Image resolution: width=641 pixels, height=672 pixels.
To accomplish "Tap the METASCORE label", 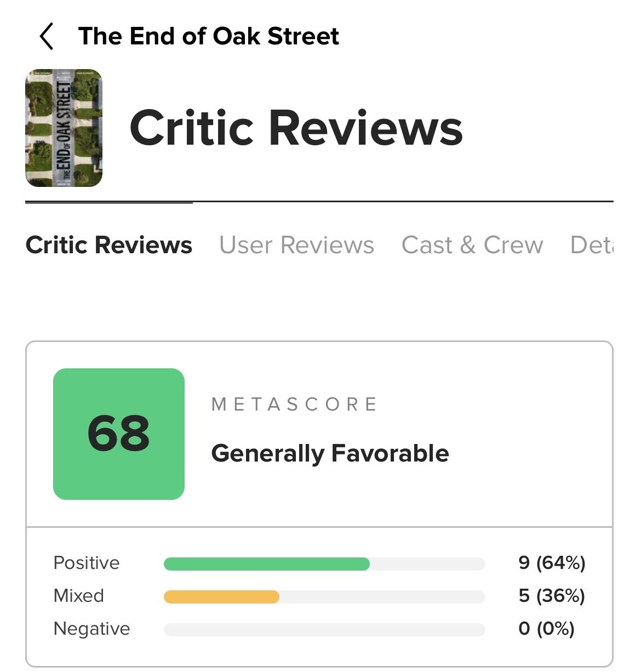I will pyautogui.click(x=295, y=405).
